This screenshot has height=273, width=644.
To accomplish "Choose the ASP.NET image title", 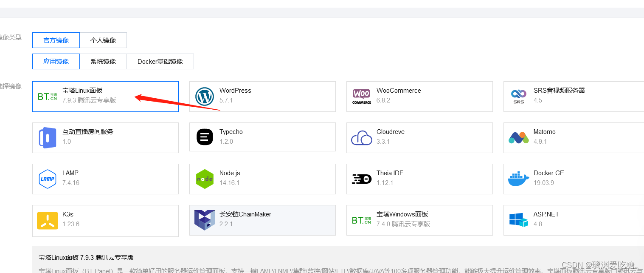I will coord(546,214).
